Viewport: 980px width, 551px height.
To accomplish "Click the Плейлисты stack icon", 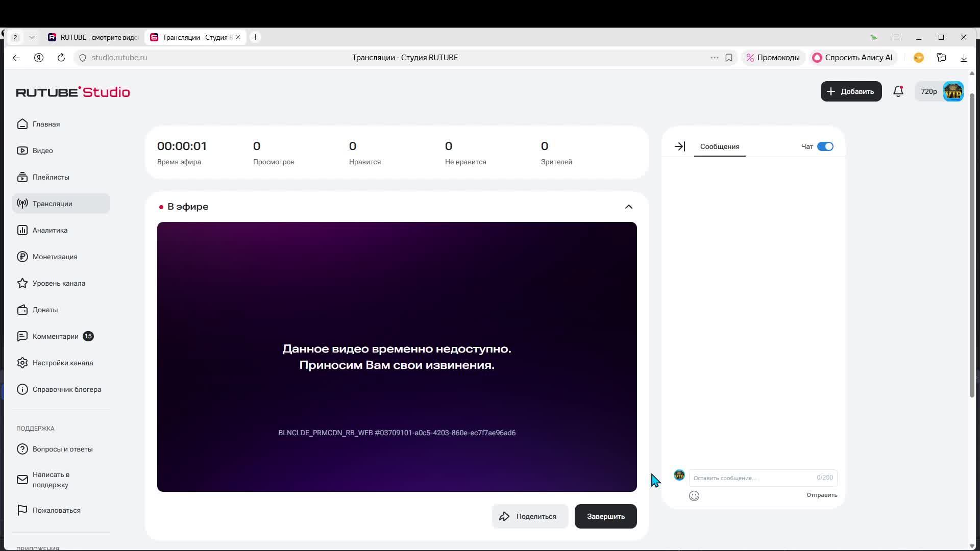I will [x=22, y=177].
